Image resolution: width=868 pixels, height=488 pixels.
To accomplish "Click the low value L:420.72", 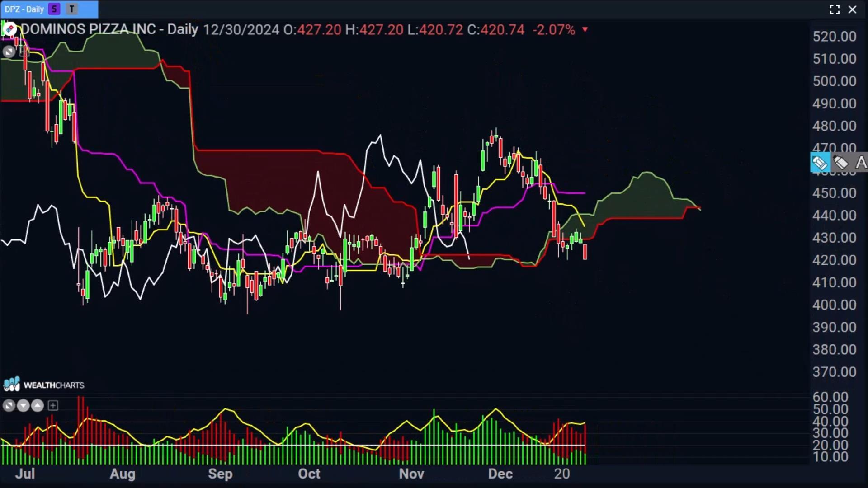I will [435, 30].
